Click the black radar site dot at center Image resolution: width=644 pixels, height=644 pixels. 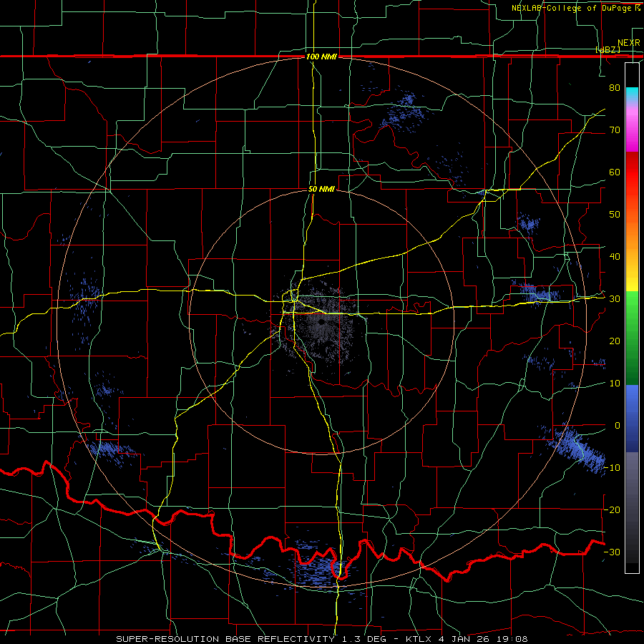pos(321,322)
